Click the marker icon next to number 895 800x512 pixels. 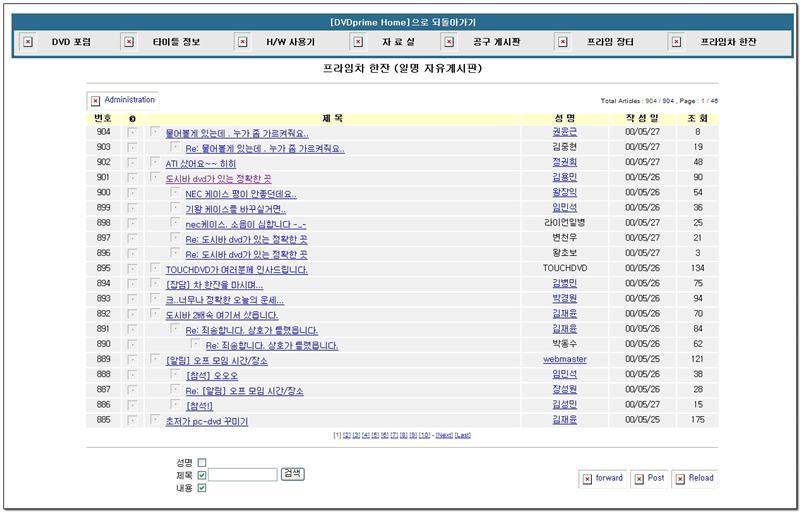coord(132,269)
